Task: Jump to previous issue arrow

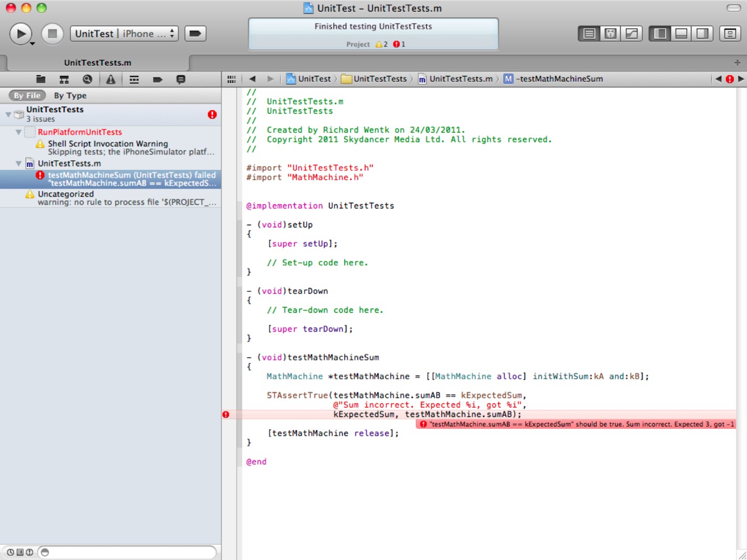Action: 718,79
